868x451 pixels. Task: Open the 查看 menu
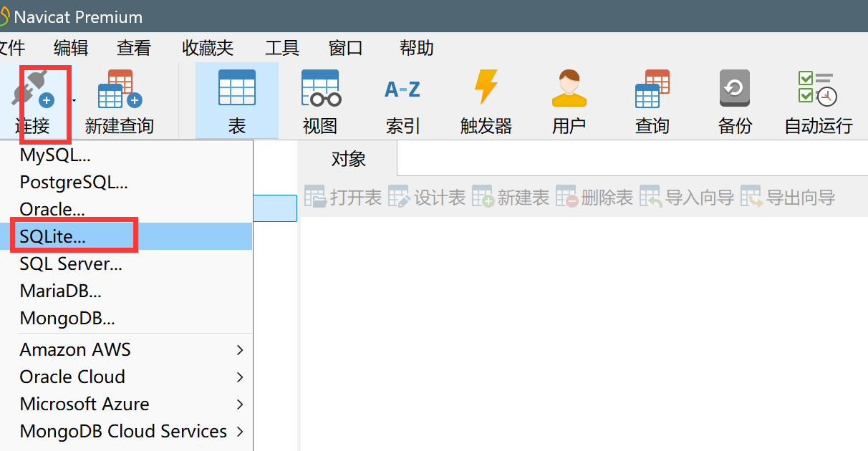pos(134,48)
